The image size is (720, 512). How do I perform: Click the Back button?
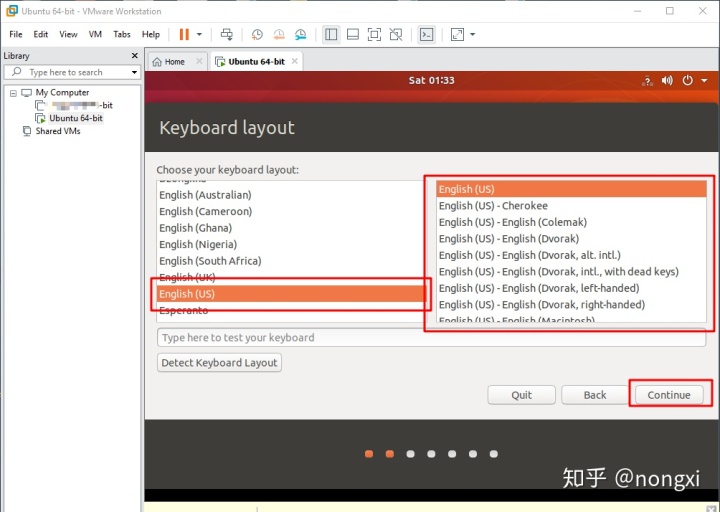click(595, 395)
